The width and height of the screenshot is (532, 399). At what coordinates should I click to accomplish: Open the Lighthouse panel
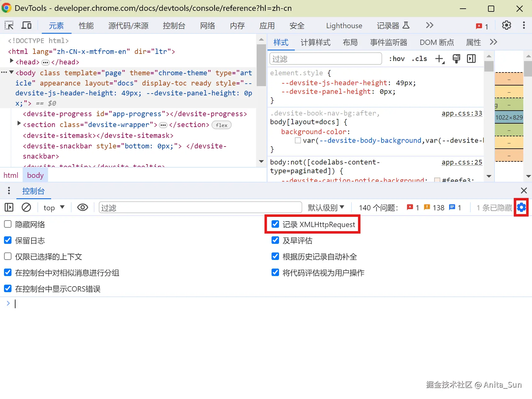(x=344, y=26)
